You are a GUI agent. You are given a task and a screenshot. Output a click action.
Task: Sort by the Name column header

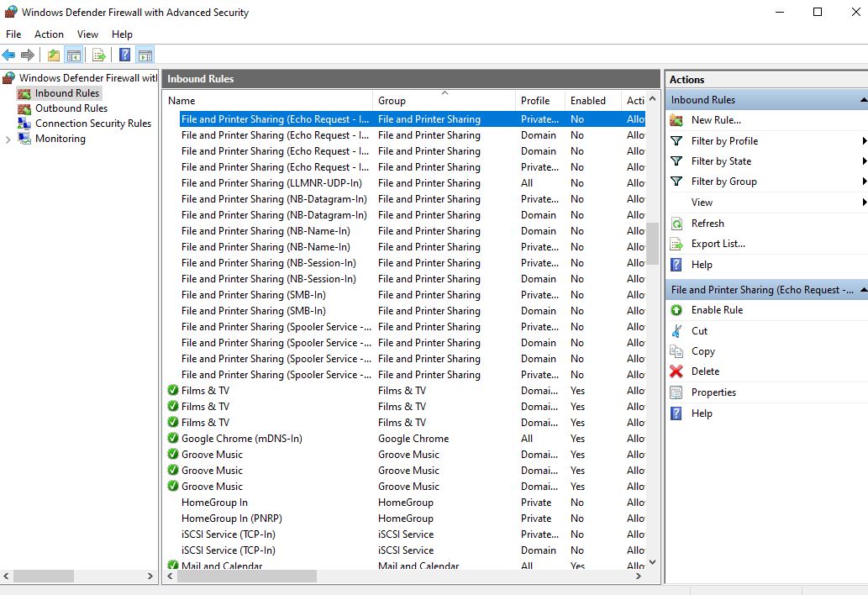[268, 101]
